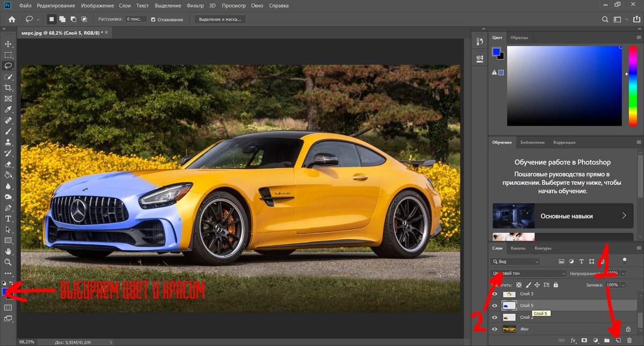644x346 pixels.
Task: Select the Rectangular Marquee tool
Action: tap(8, 55)
